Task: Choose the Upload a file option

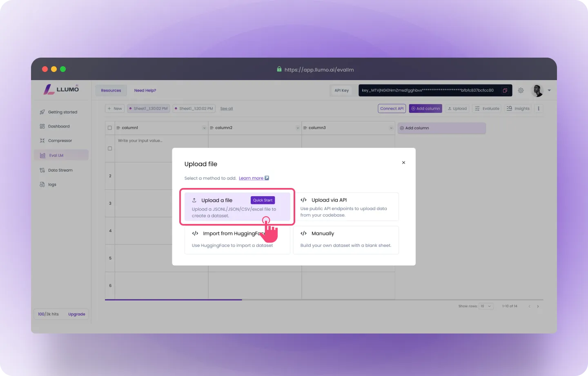Action: click(237, 206)
